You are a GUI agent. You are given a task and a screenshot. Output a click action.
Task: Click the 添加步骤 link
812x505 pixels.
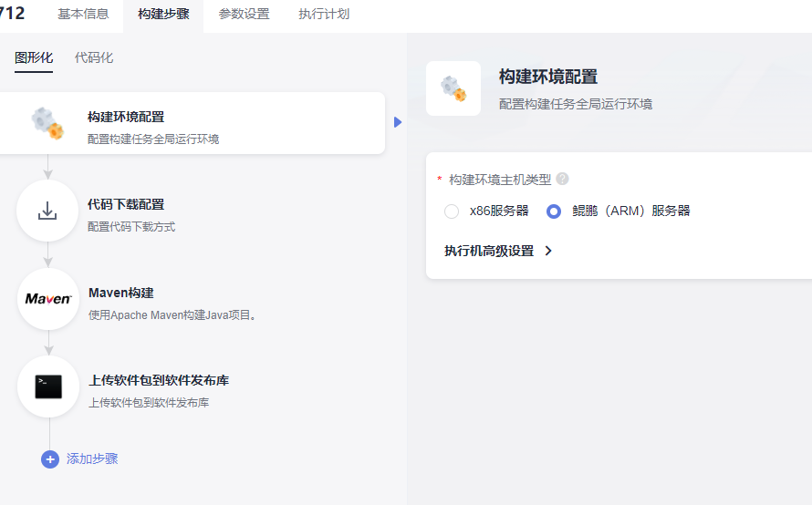(92, 459)
